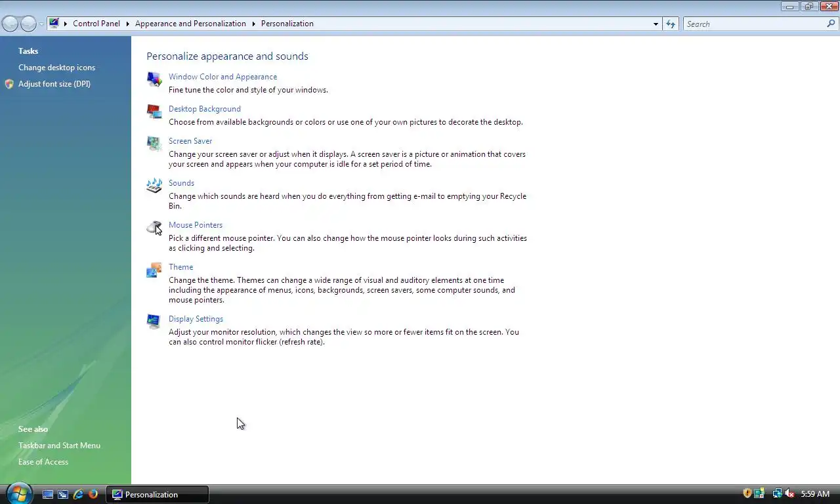
Task: Click the 'Personalize appearance and sounds' heading
Action: click(x=227, y=56)
